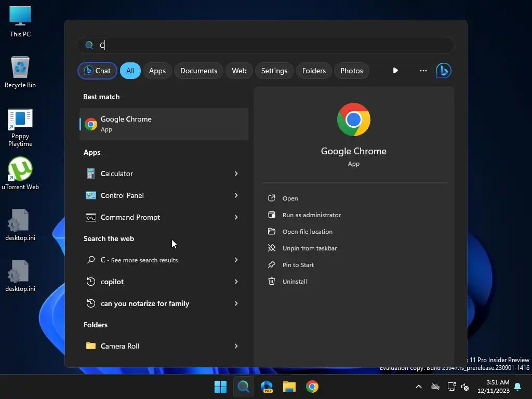
Task: Switch to the Settings filter tab
Action: click(x=274, y=71)
